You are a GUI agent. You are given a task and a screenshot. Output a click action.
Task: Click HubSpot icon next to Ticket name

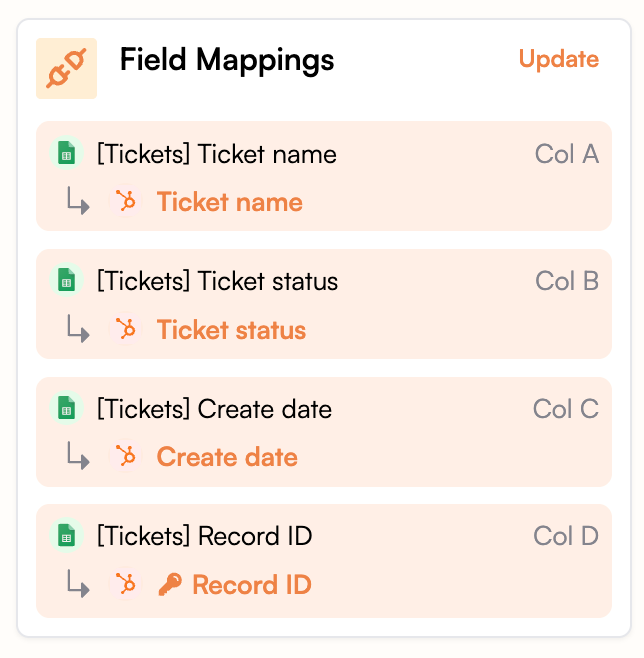pos(126,202)
